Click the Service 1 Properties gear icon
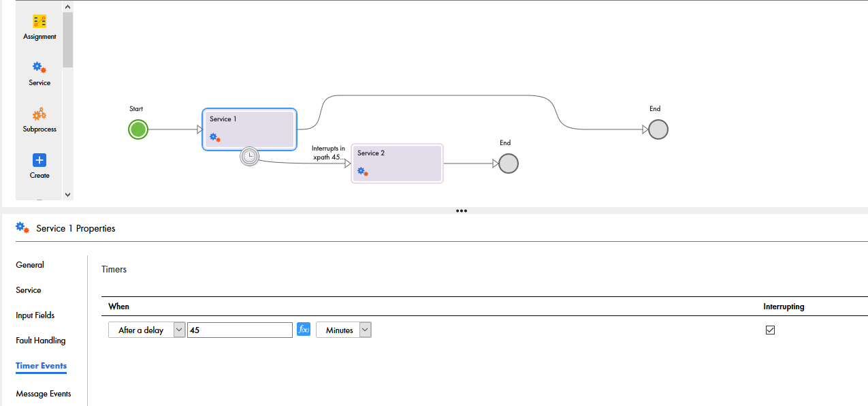The width and height of the screenshot is (868, 406). pyautogui.click(x=22, y=228)
